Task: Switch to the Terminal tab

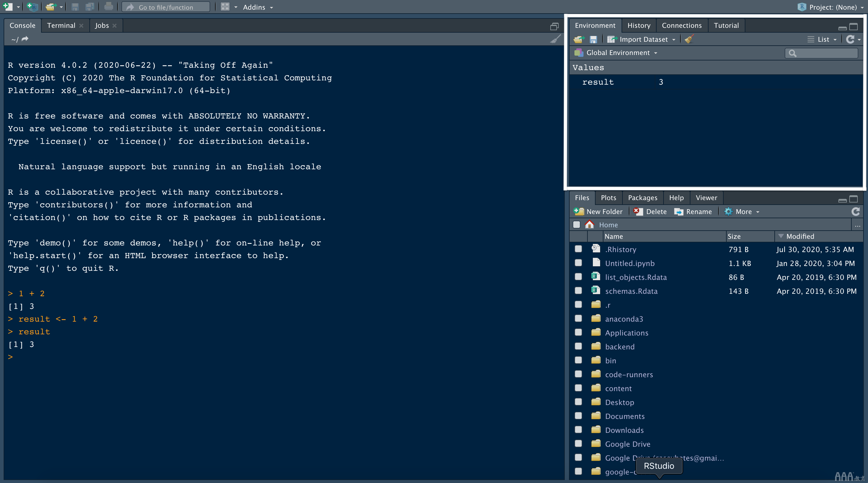Action: pyautogui.click(x=61, y=26)
